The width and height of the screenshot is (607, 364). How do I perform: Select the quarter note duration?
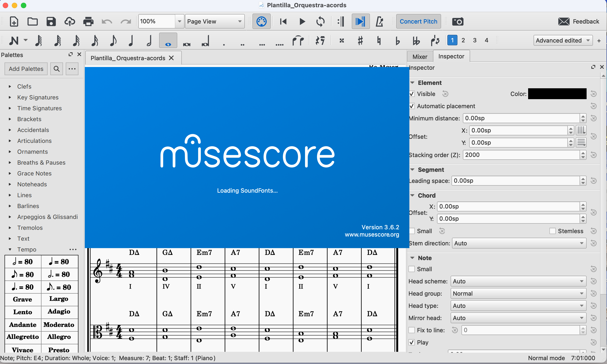[131, 41]
